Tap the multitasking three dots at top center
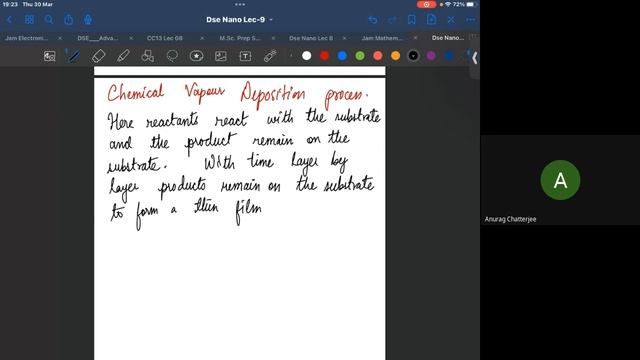This screenshot has width=640, height=360. (240, 4)
